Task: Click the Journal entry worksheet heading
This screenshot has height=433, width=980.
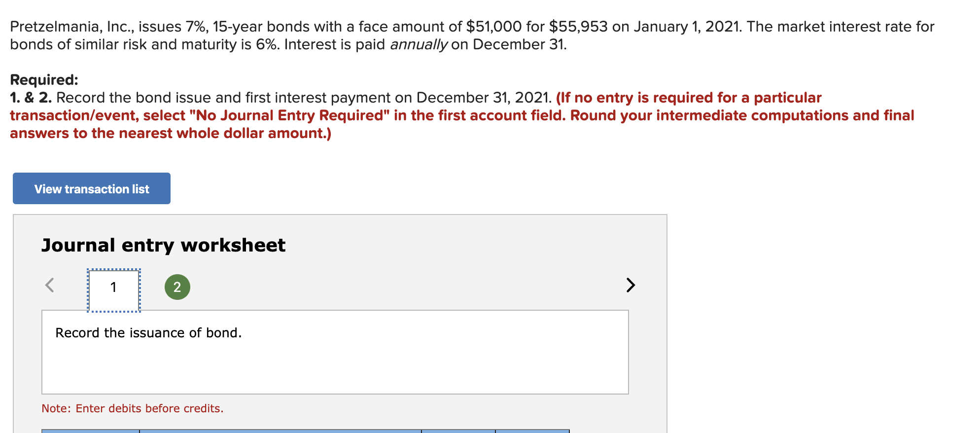Action: pyautogui.click(x=163, y=245)
